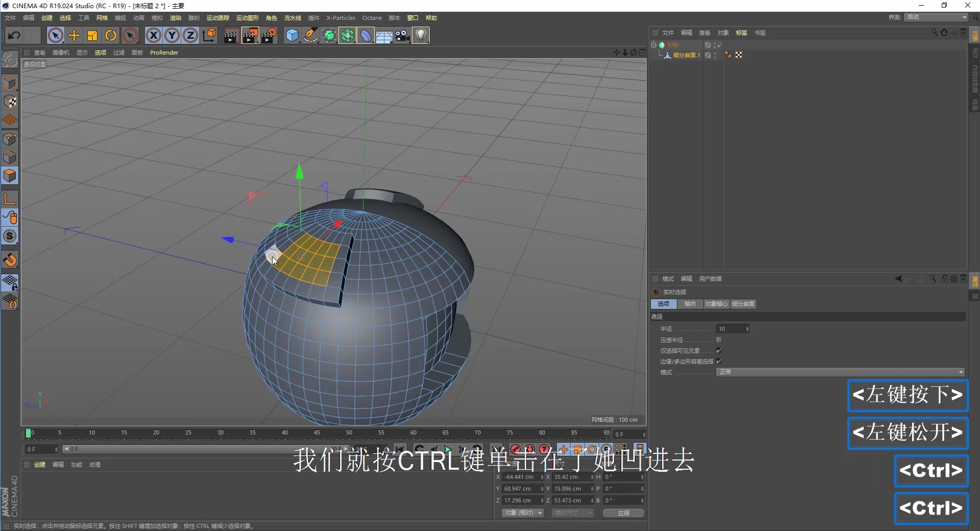Activate the Rotate tool
The width and height of the screenshot is (980, 531).
tap(110, 35)
